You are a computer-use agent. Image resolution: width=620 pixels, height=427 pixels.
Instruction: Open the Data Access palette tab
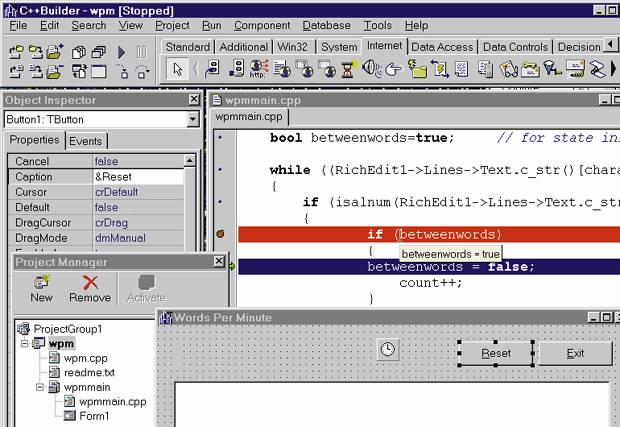pyautogui.click(x=441, y=47)
